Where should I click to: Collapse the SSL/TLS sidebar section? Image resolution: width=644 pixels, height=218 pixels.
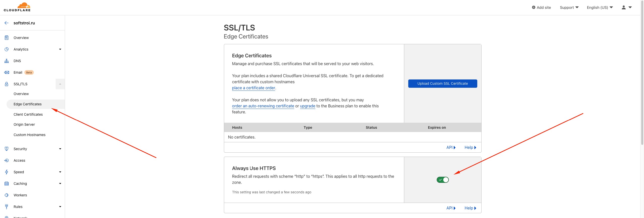pyautogui.click(x=60, y=84)
